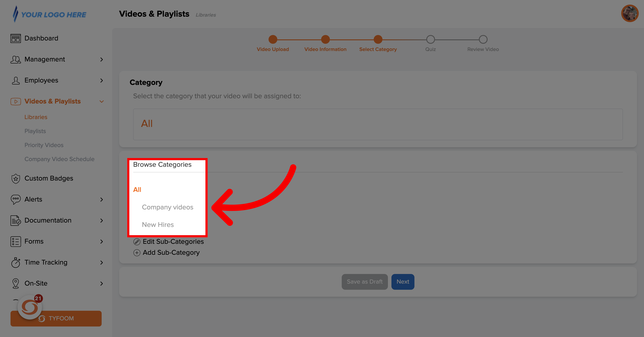Viewport: 644px width, 337px height.
Task: Click the Next button
Action: point(403,281)
